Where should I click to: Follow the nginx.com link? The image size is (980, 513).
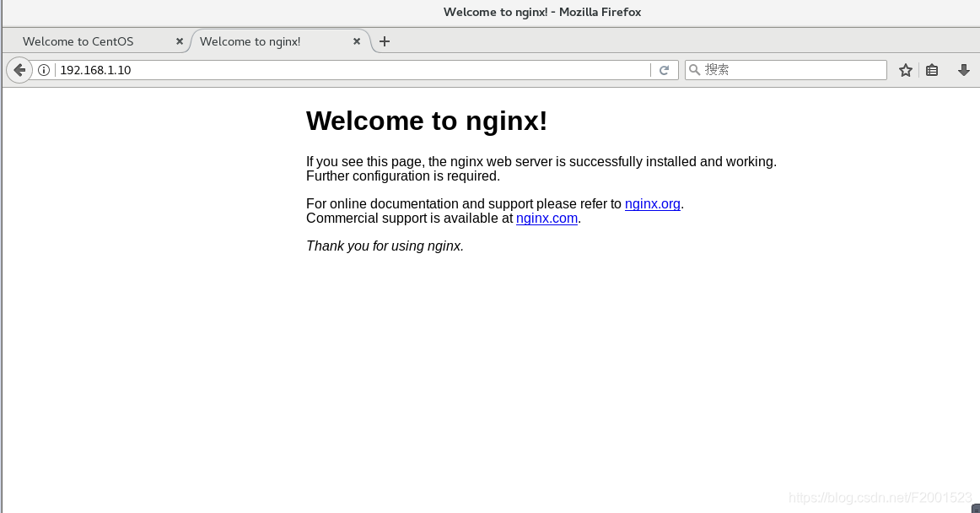point(547,219)
